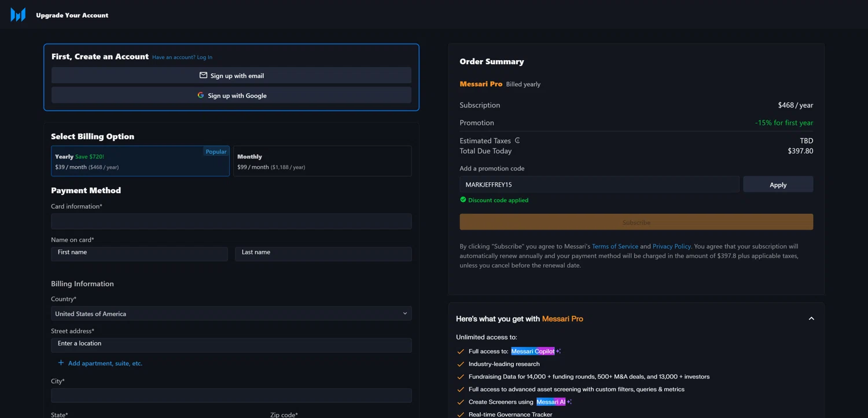Click the checkmark beside advanced asset screening
Image resolution: width=868 pixels, height=418 pixels.
pos(461,390)
